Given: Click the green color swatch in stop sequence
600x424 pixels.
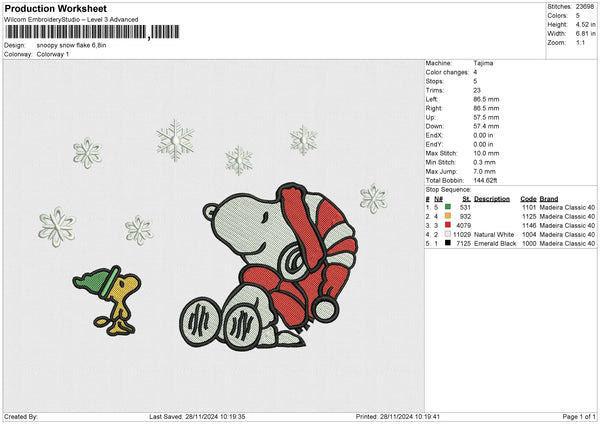Looking at the screenshot, I should 448,207.
